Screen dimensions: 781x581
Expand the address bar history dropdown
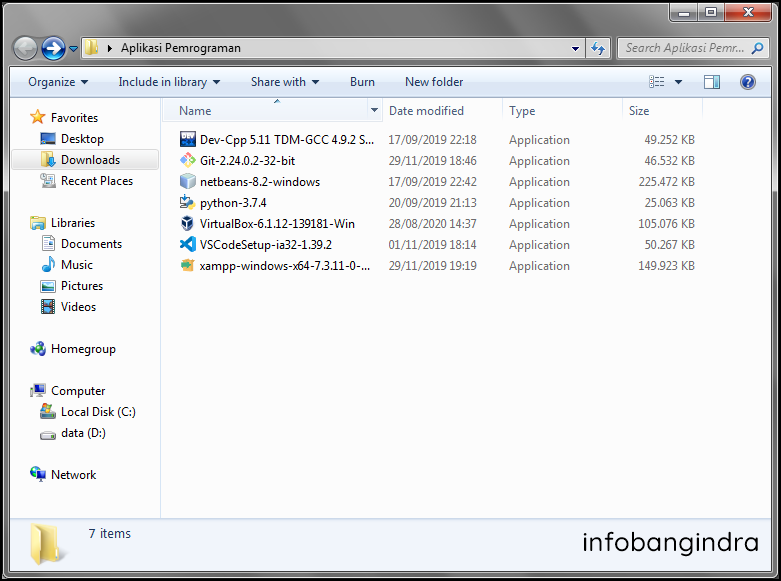pyautogui.click(x=575, y=49)
